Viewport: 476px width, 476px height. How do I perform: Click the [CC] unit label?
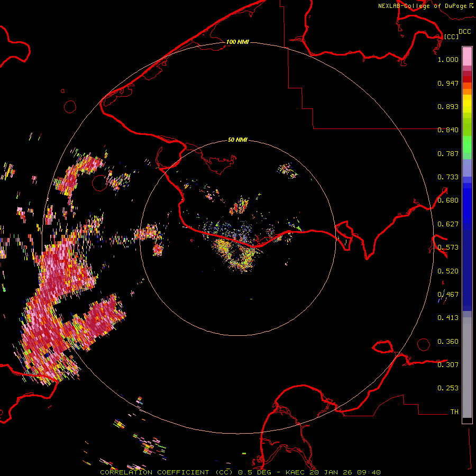pyautogui.click(x=451, y=36)
